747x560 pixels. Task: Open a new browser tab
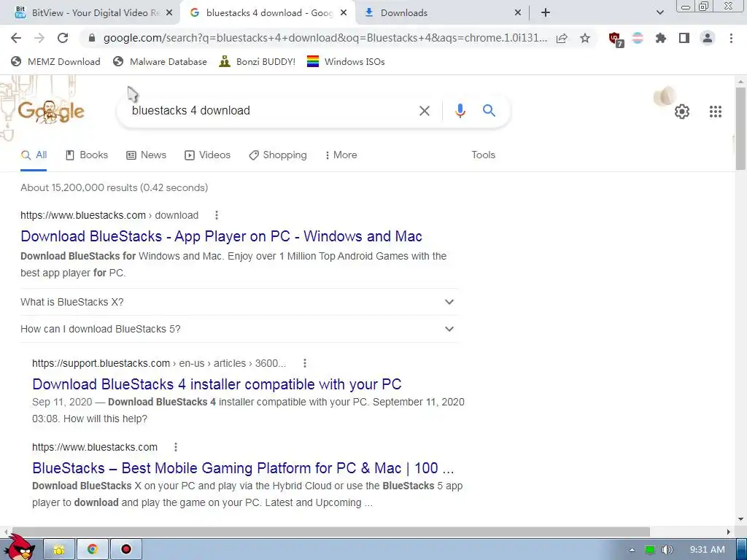coord(546,13)
